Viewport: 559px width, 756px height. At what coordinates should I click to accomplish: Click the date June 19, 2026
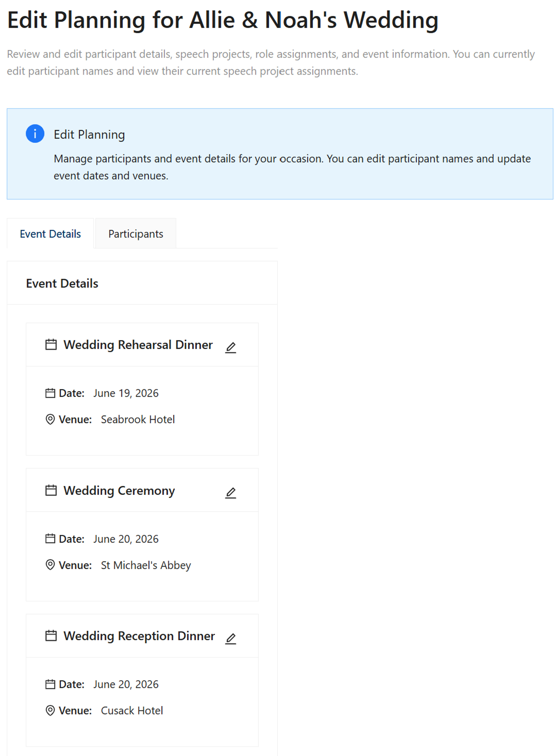pos(126,393)
